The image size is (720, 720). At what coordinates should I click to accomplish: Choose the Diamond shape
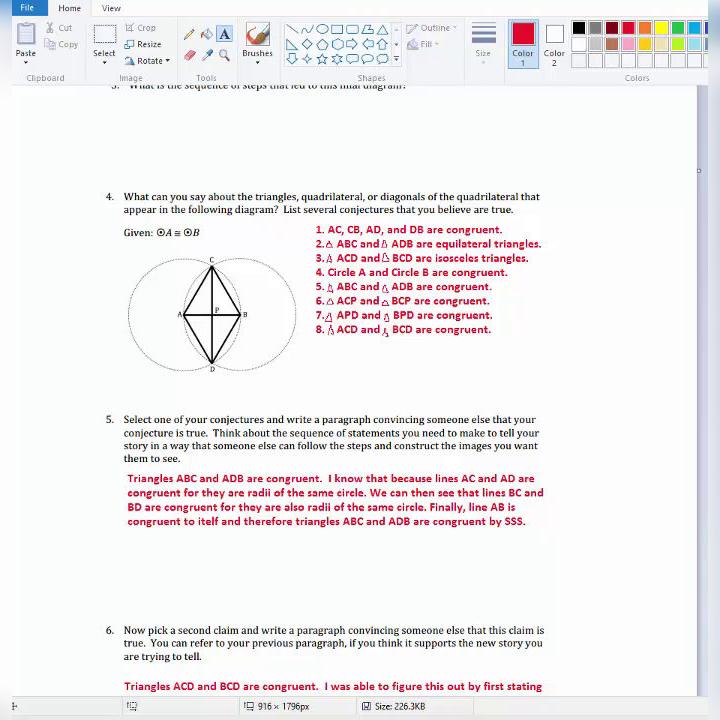pos(307,45)
